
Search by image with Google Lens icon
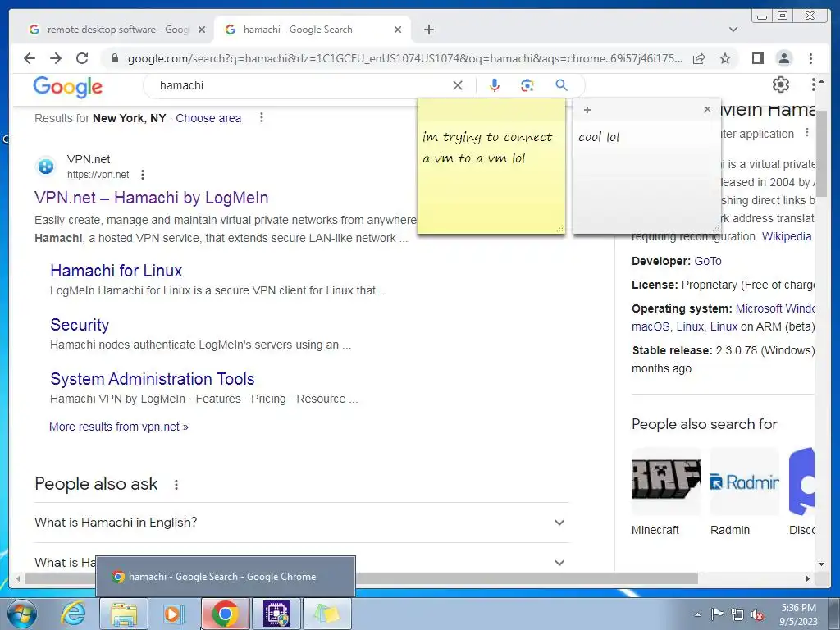[x=527, y=85]
